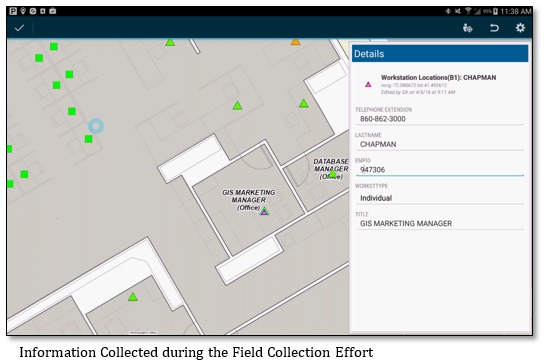Edit the Telephone Extension field 860-862-3000
Screen dimensions: 544x363
pos(440,119)
